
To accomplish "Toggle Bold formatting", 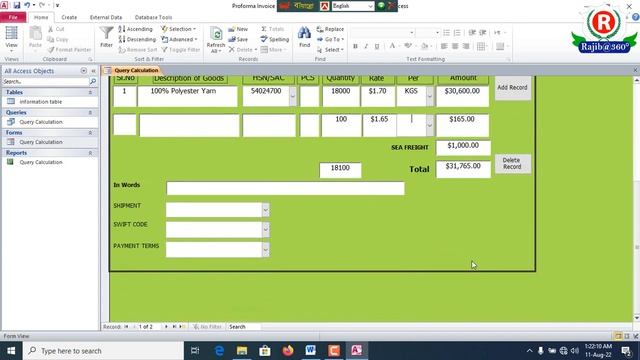I will tap(355, 46).
